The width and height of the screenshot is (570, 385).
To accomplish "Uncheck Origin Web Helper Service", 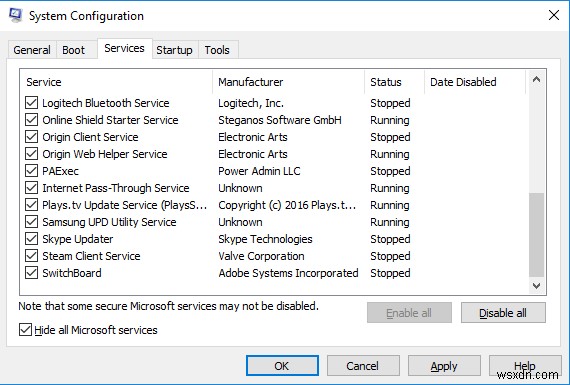I will (32, 154).
